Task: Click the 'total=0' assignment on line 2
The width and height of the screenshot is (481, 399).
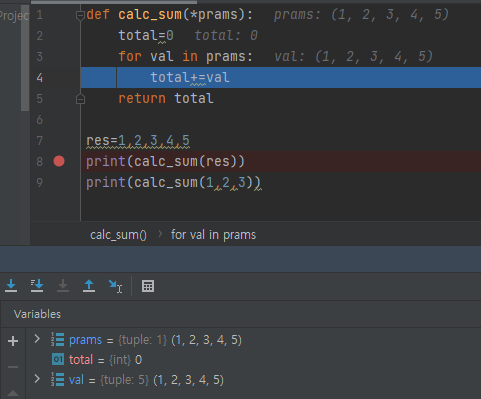Action: [146, 35]
